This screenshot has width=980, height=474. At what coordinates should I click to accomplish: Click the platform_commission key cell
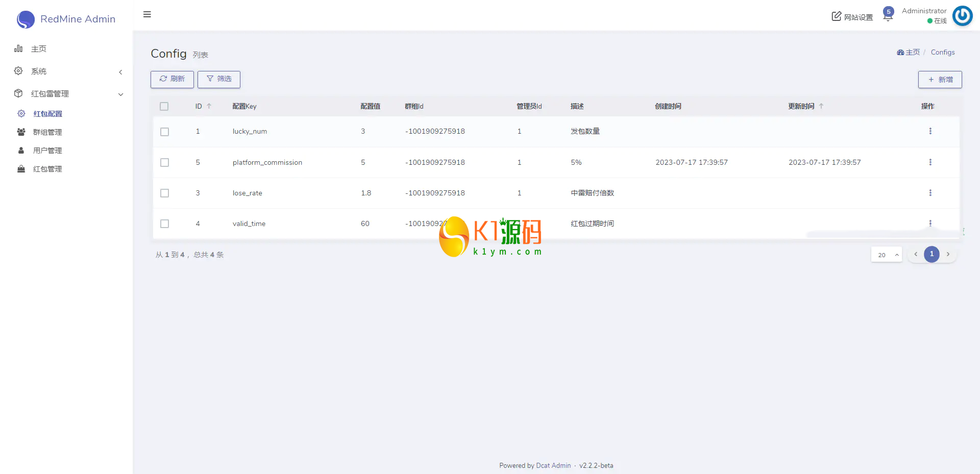[267, 162]
